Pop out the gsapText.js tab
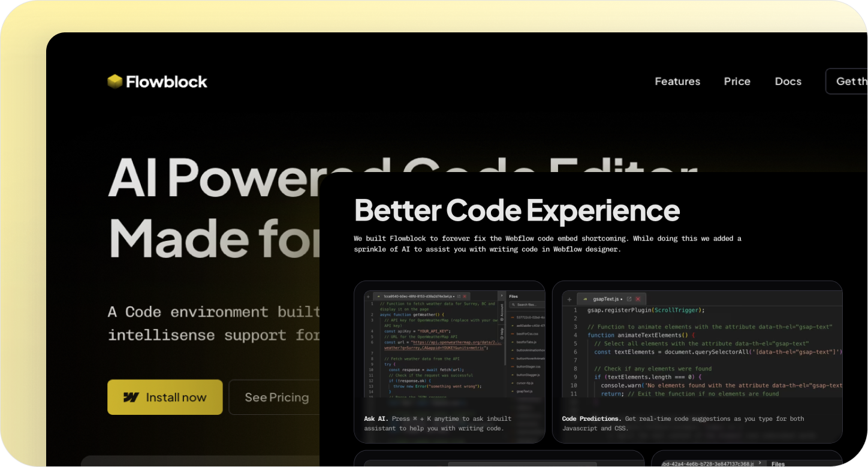 [x=629, y=299]
